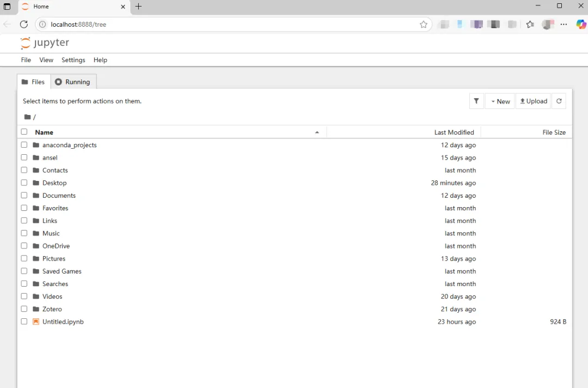Open the Searches folder link
This screenshot has width=588, height=388.
click(55, 284)
